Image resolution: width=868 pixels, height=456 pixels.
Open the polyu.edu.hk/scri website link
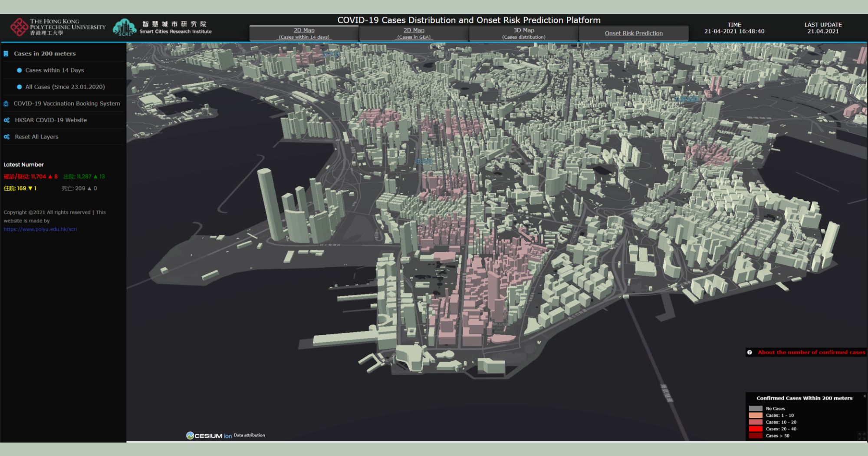tap(40, 229)
